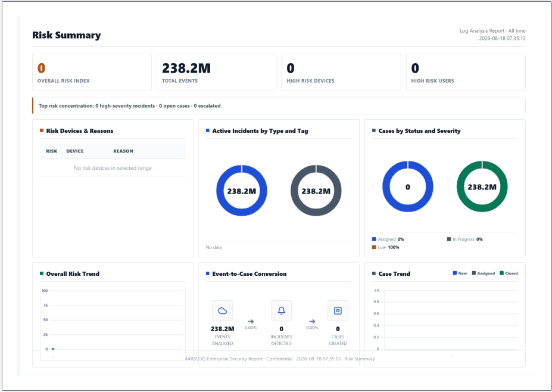
Task: Click the orange marker beside Risk Devices & Reasons
Action: [x=42, y=130]
